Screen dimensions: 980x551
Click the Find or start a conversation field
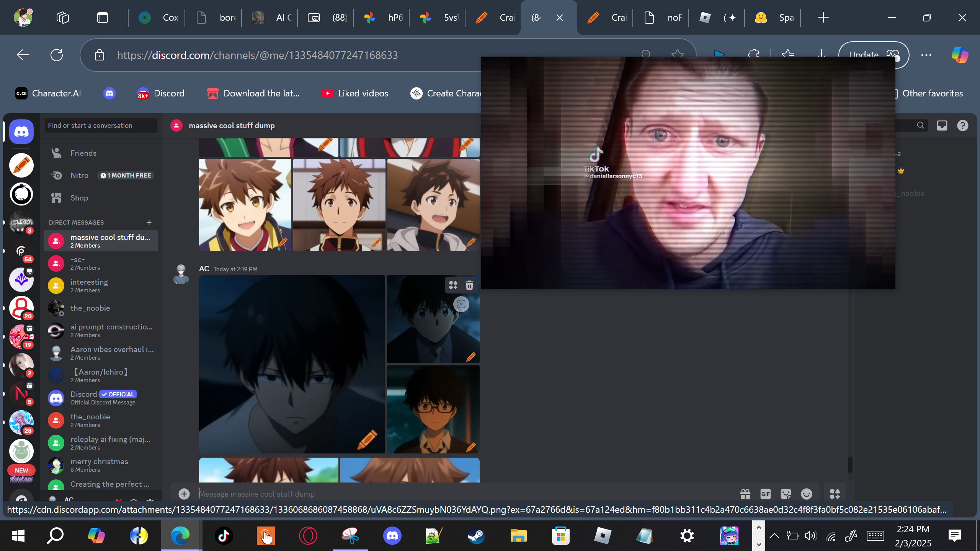click(x=101, y=126)
